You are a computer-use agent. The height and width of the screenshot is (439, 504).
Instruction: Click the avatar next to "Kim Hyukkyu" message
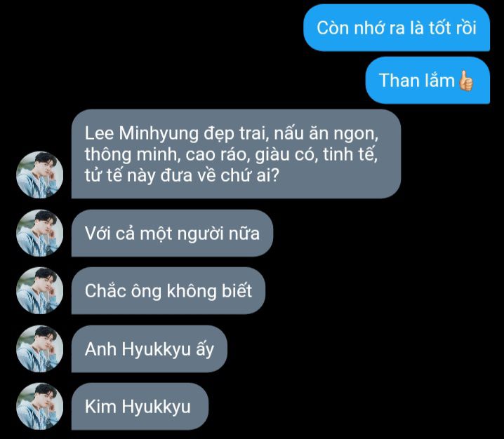[39, 406]
